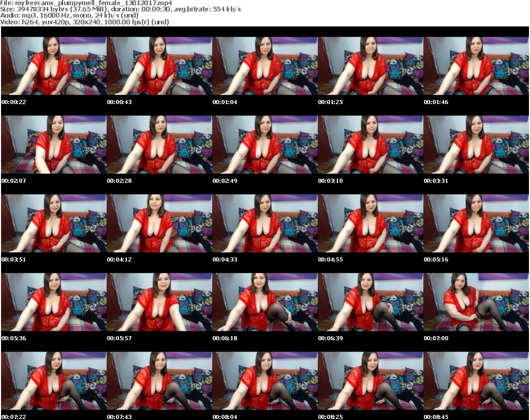Select the thumbnail frame at 00:00:43
The image size is (530, 420).
click(x=159, y=66)
